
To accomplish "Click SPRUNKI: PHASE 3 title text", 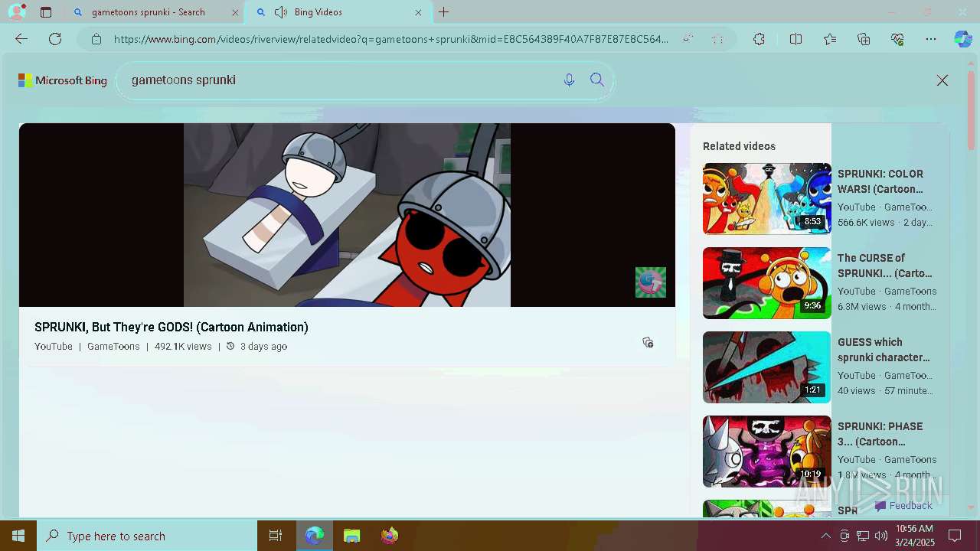I will 880,434.
